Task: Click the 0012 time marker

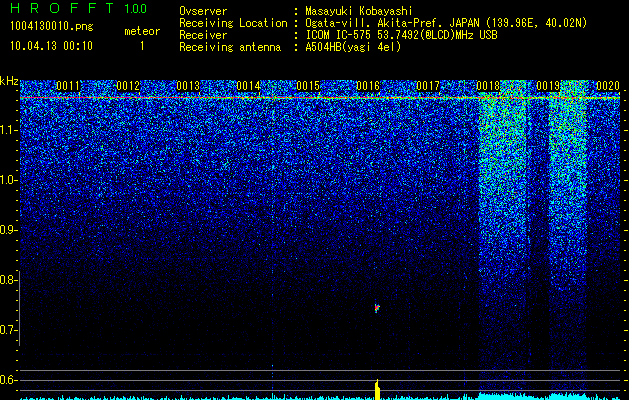Action: pyautogui.click(x=128, y=86)
